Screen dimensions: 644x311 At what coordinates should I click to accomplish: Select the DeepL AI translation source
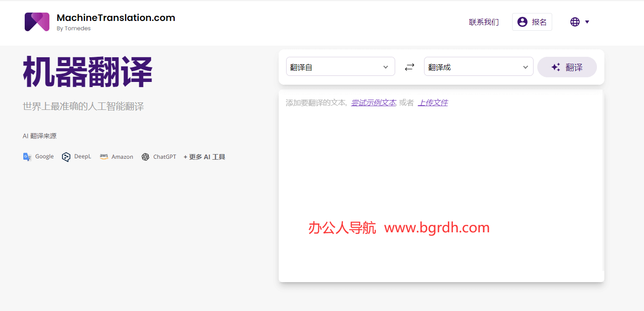tap(66, 156)
